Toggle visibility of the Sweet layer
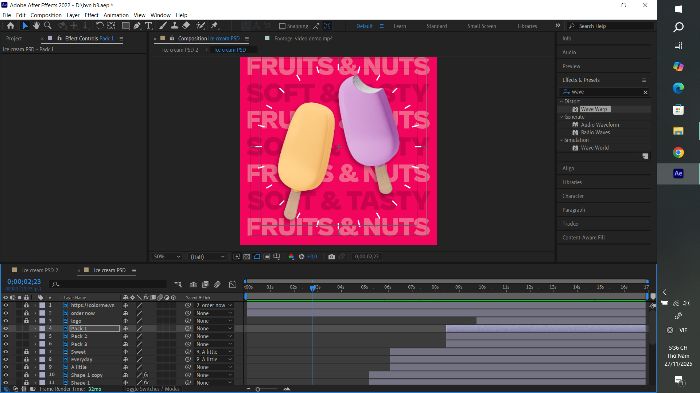The height and width of the screenshot is (393, 700). 6,351
